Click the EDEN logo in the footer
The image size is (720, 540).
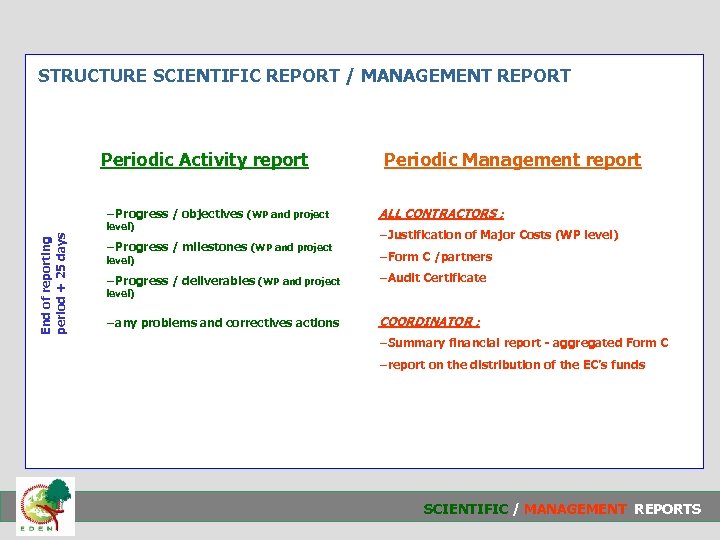click(x=45, y=506)
